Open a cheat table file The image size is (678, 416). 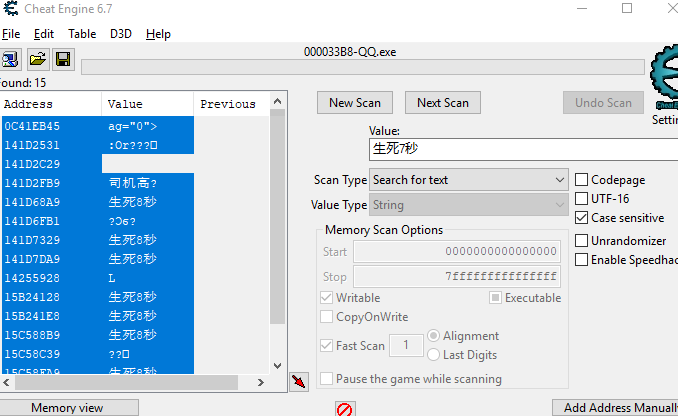click(38, 59)
